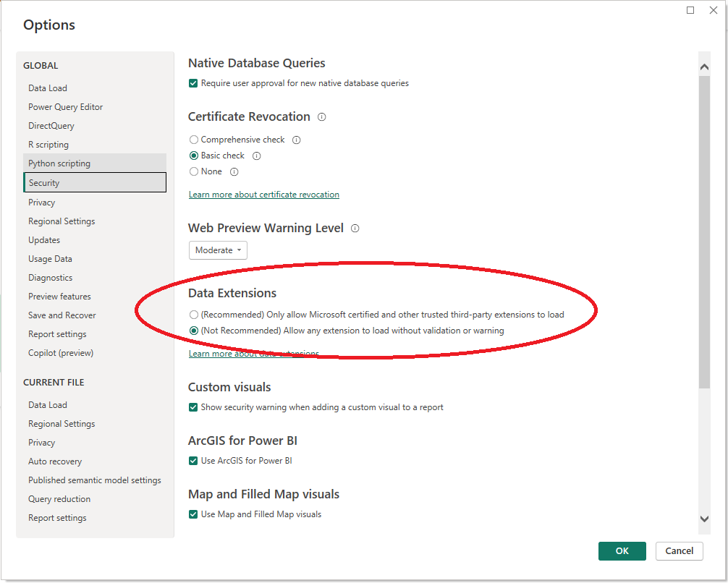The image size is (728, 583).
Task: Toggle Show security warning for custom visuals
Action: click(x=193, y=408)
